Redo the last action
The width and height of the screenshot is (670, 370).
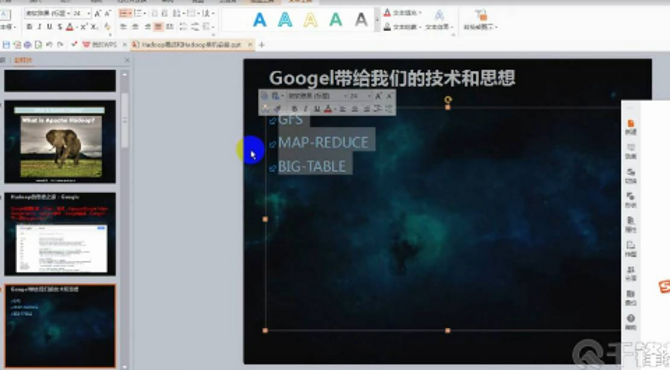(x=60, y=44)
